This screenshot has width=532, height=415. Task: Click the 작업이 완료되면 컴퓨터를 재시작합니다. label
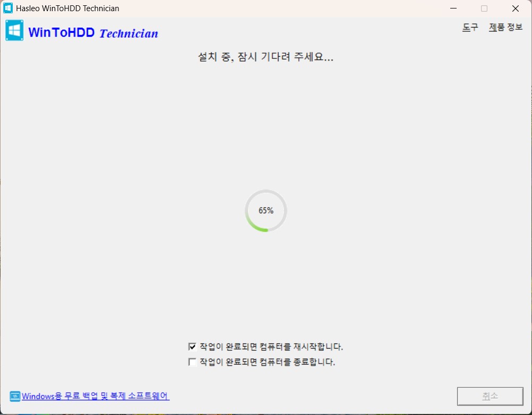271,347
